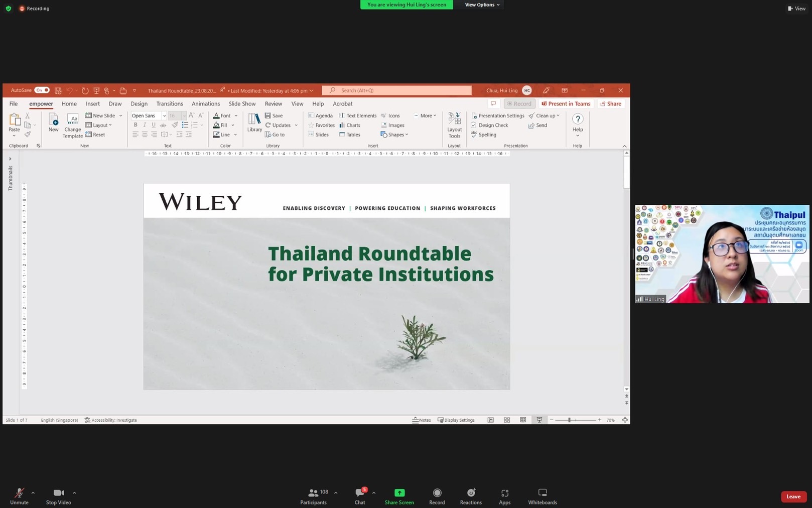The height and width of the screenshot is (508, 812).
Task: Switch to Slide Sorter view in status bar
Action: [507, 420]
